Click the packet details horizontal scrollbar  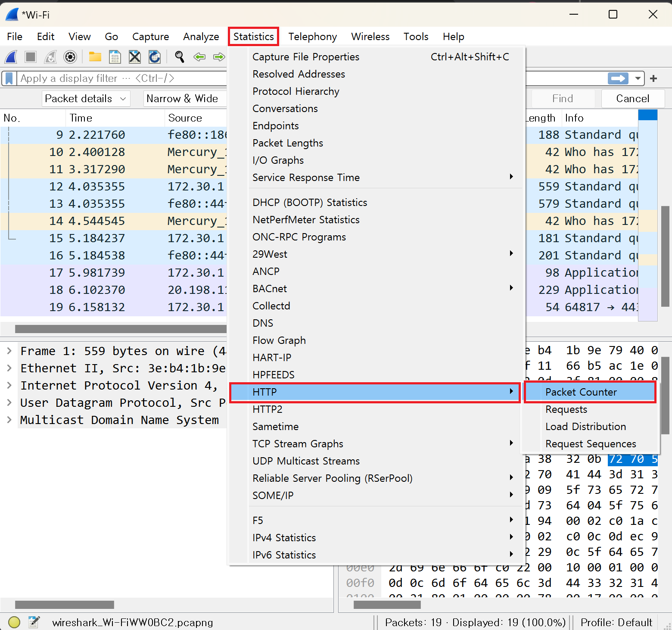(x=65, y=605)
